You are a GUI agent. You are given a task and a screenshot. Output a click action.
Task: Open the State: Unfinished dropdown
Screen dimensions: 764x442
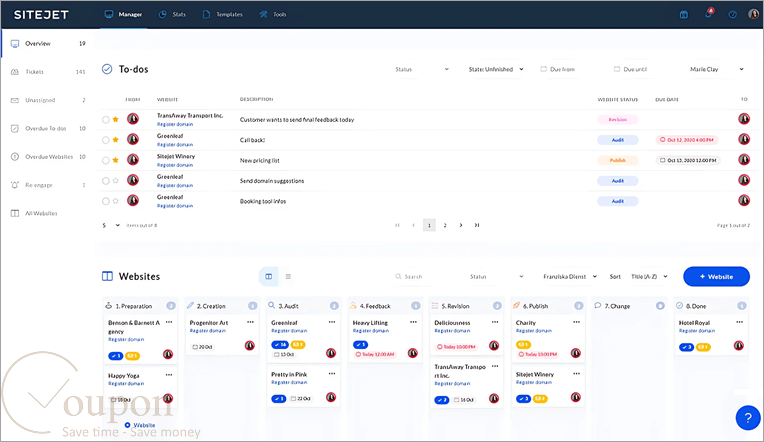click(496, 69)
